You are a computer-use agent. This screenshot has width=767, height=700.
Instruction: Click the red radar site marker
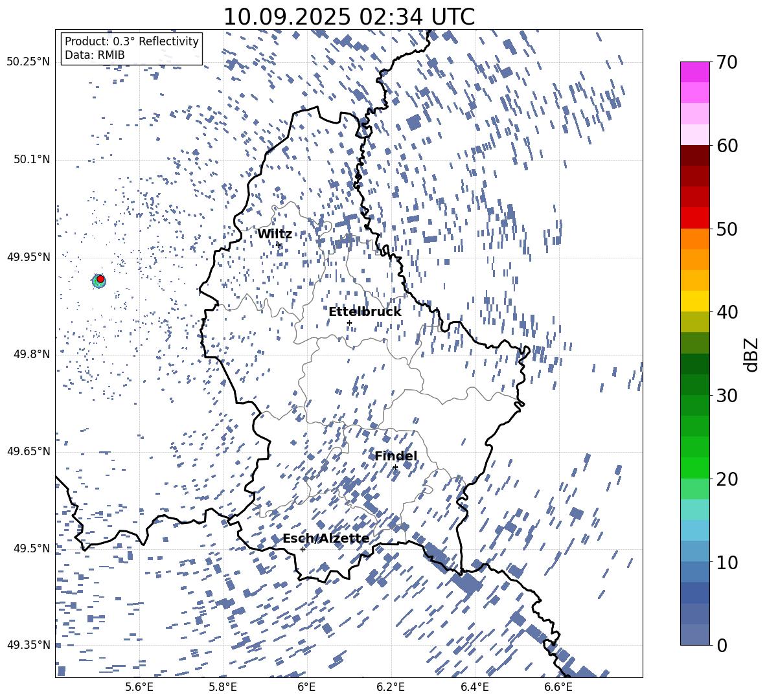[100, 278]
